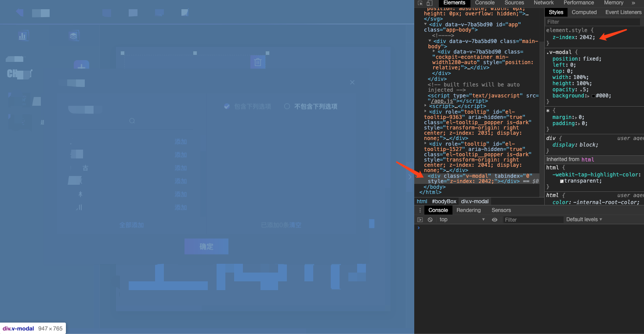Click the #bodyBox breadcrumb item
The width and height of the screenshot is (644, 334).
pos(444,201)
